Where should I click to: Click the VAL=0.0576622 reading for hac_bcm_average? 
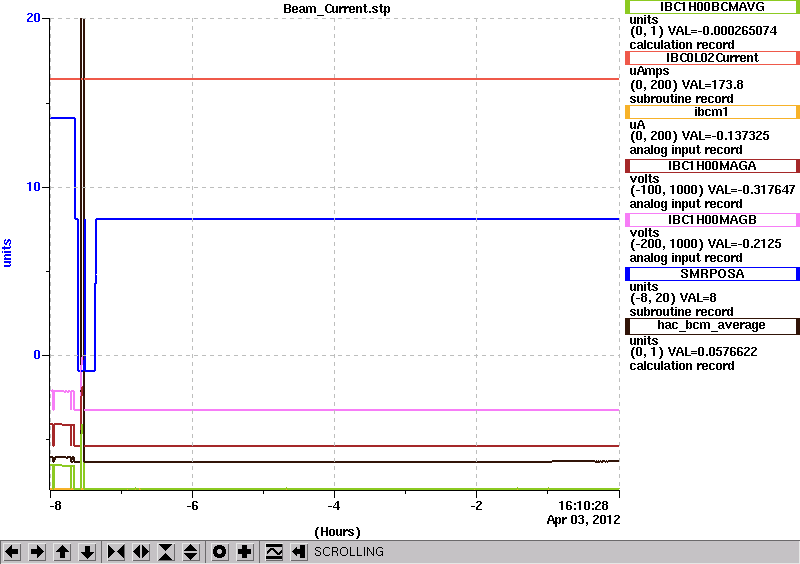(713, 352)
